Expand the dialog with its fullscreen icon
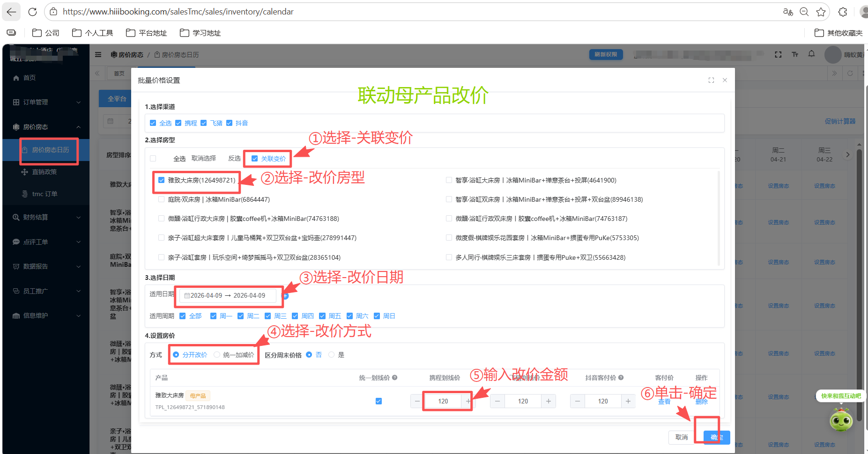Viewport: 868px width, 454px height. 711,80
